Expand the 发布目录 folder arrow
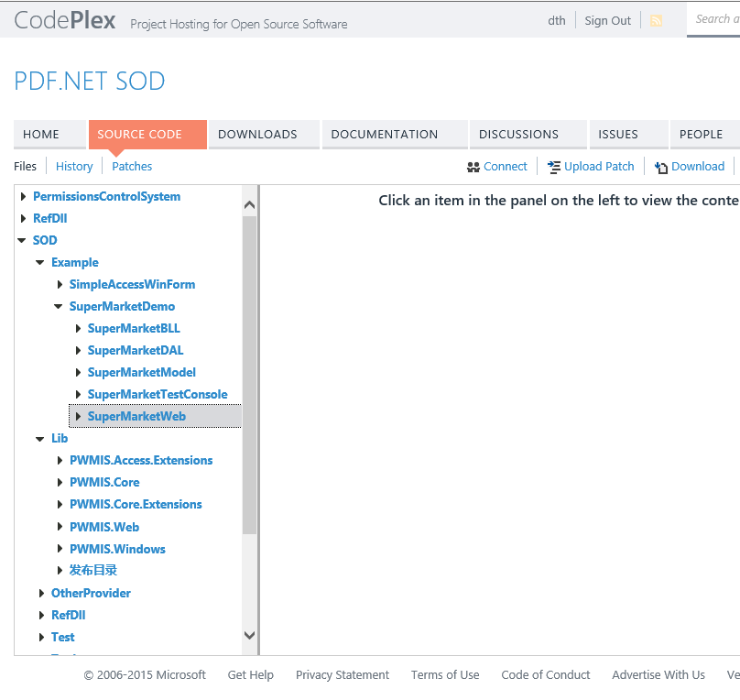 click(x=60, y=571)
